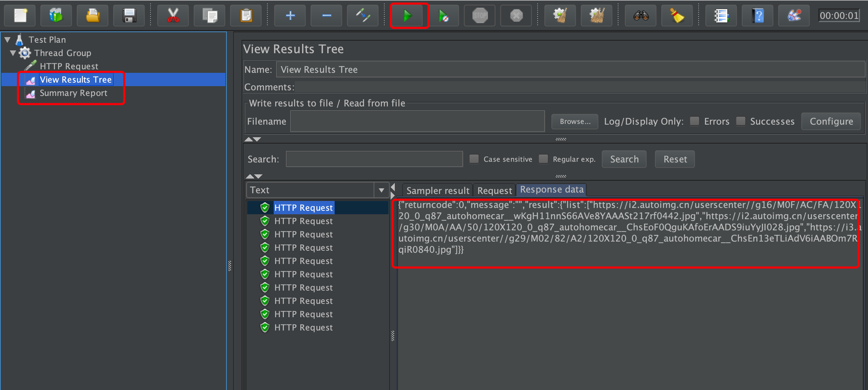Click the green Start run button
This screenshot has width=868, height=390.
408,16
